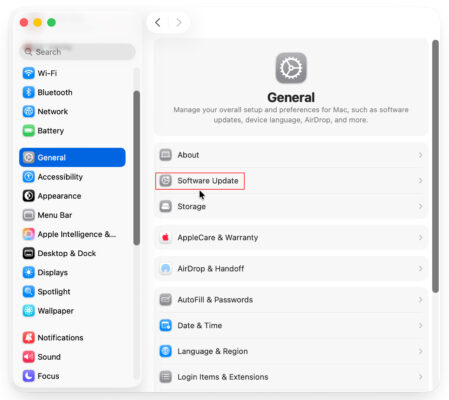Click the General gear icon in sidebar
This screenshot has height=400, width=449.
click(x=29, y=157)
